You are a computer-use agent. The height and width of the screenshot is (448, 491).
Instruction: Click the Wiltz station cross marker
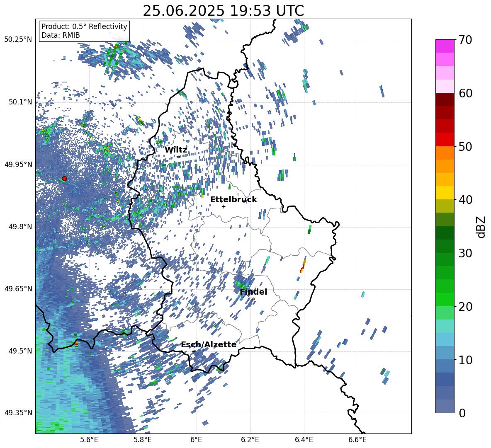pos(178,157)
